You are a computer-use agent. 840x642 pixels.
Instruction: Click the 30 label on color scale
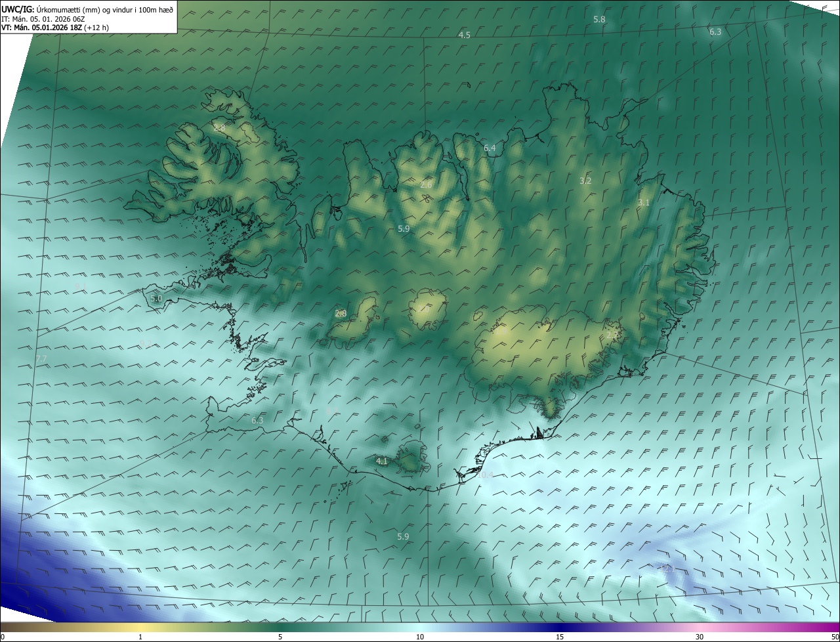(700, 637)
